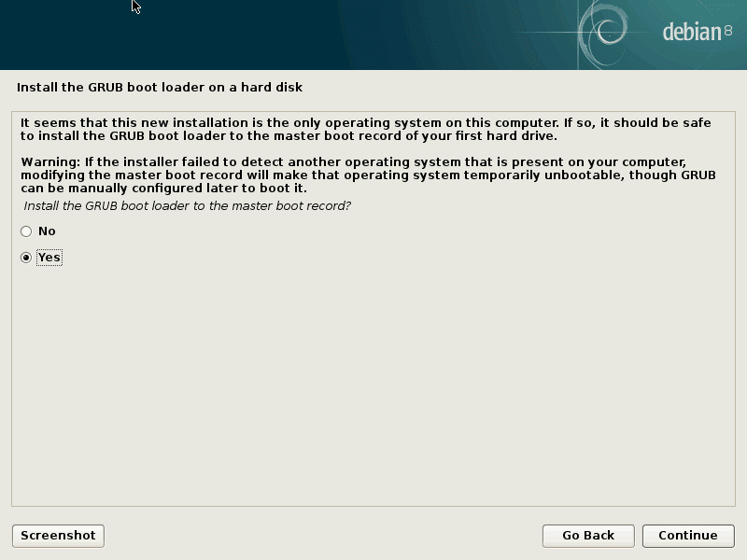The height and width of the screenshot is (560, 747).
Task: Continue with the GRUB installation
Action: pos(688,536)
